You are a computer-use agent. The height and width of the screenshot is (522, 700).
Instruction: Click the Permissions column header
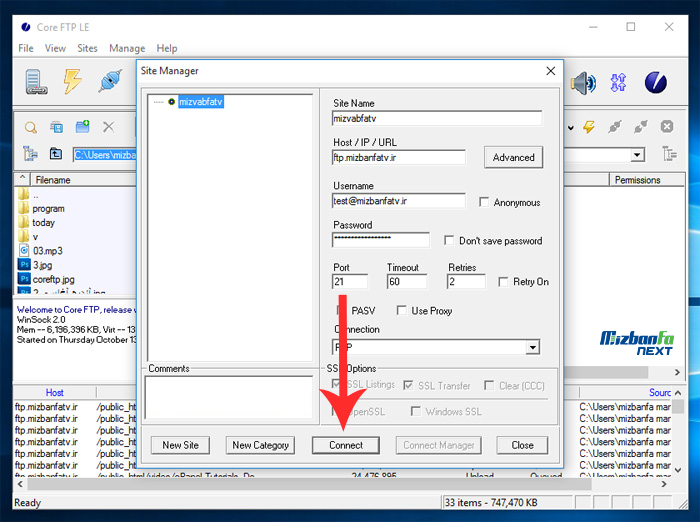click(646, 180)
